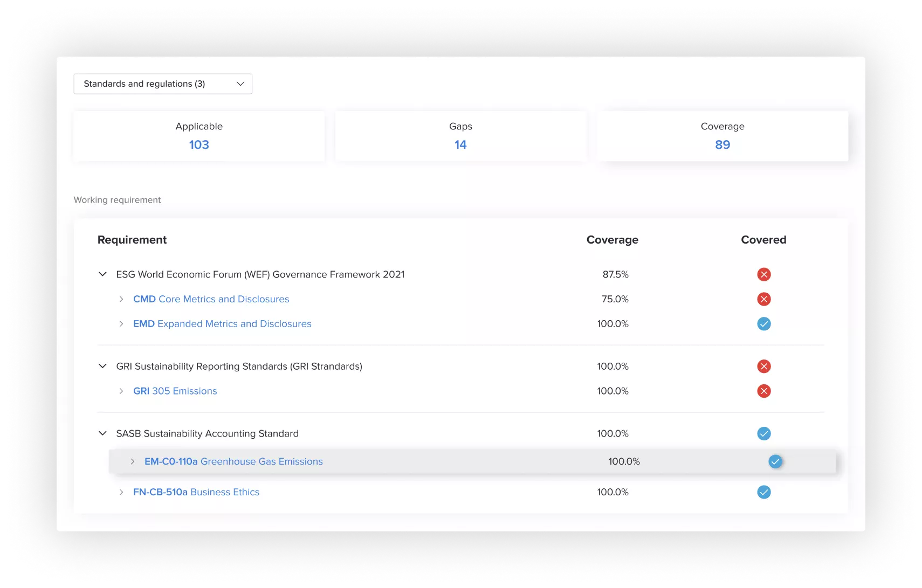Click 100.0% coverage for GRI 305 Emissions
Viewport: 922px width, 588px height.
click(x=613, y=391)
